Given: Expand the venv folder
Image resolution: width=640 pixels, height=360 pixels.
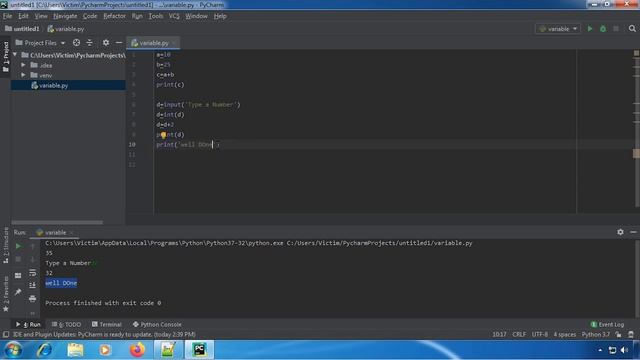Looking at the screenshot, I should pos(23,75).
